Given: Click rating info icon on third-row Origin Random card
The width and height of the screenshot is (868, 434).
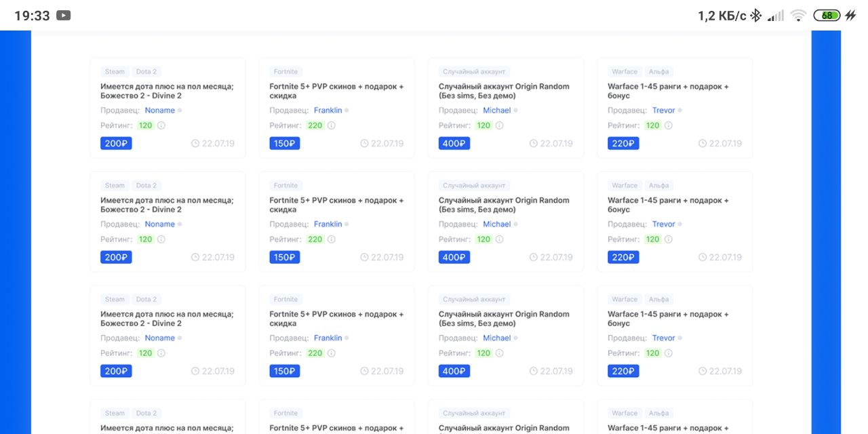Looking at the screenshot, I should click(x=500, y=353).
